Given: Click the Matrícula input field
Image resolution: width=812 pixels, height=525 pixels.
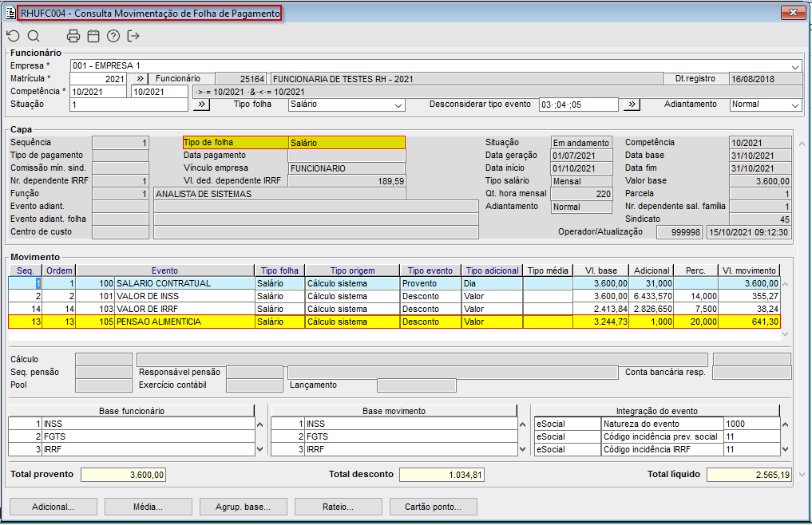Looking at the screenshot, I should pos(98,79).
